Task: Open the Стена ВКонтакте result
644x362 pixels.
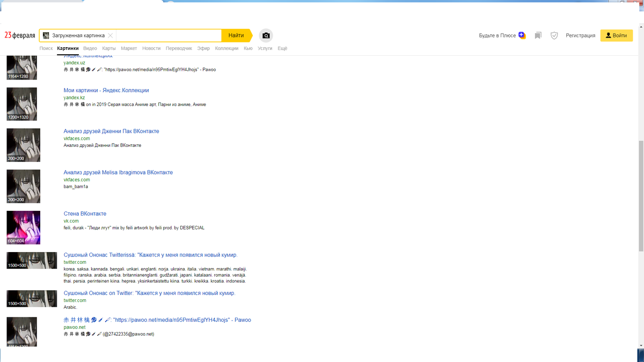Action: point(85,213)
